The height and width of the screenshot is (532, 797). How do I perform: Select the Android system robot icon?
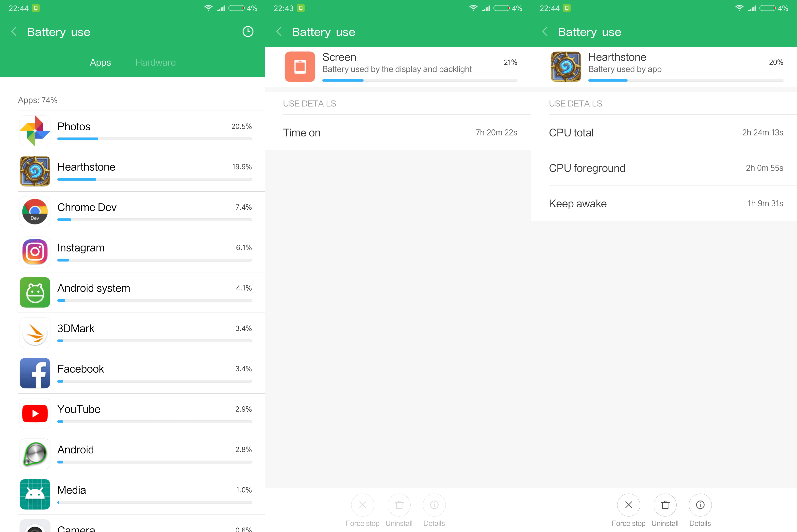tap(35, 292)
